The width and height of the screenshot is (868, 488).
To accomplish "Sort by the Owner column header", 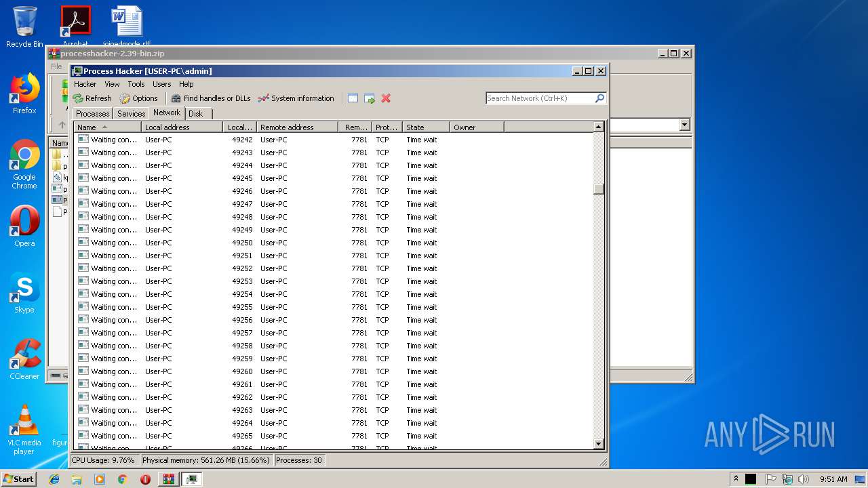I will click(477, 127).
